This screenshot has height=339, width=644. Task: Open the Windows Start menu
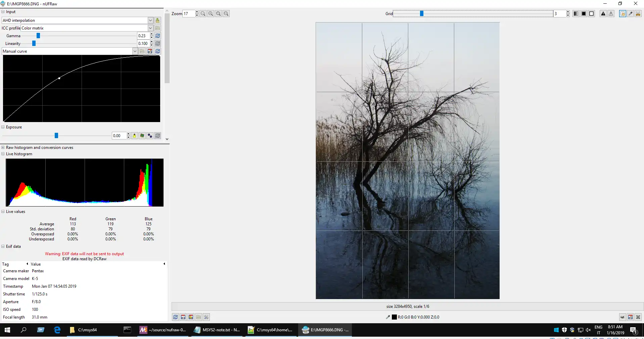[7, 330]
